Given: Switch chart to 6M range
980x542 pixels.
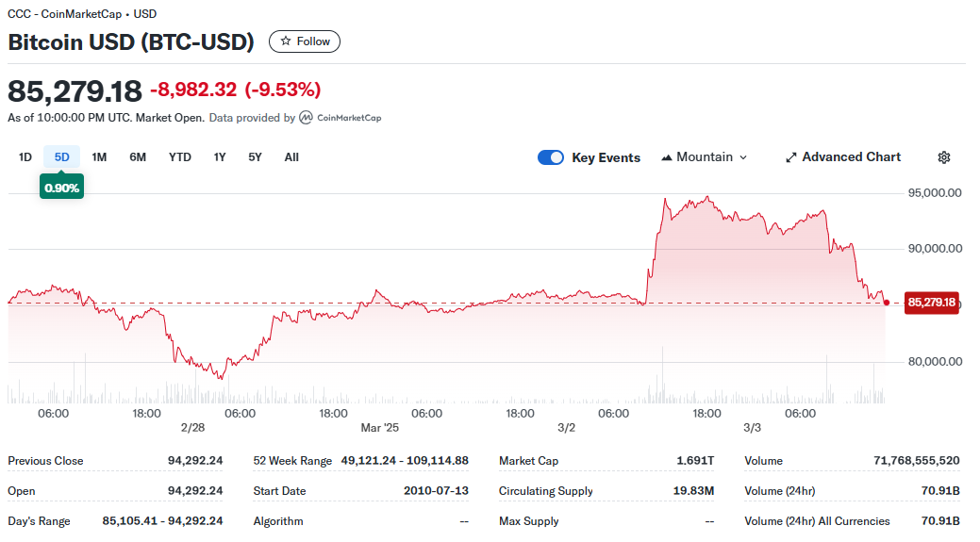Looking at the screenshot, I should coord(138,157).
